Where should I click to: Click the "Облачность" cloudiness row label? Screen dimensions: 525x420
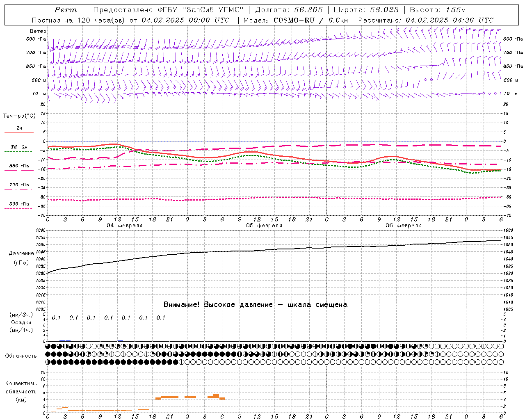coord(21,356)
